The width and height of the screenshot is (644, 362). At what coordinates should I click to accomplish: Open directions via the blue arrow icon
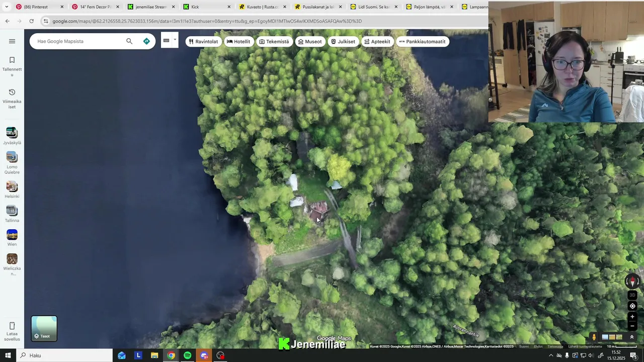pos(146,41)
